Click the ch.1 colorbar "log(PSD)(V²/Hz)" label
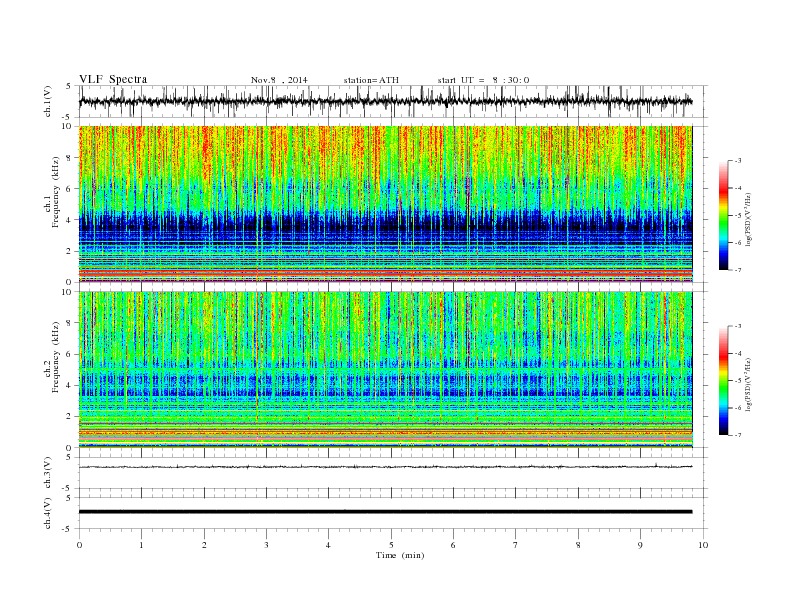Image resolution: width=792 pixels, height=612 pixels. tap(749, 219)
